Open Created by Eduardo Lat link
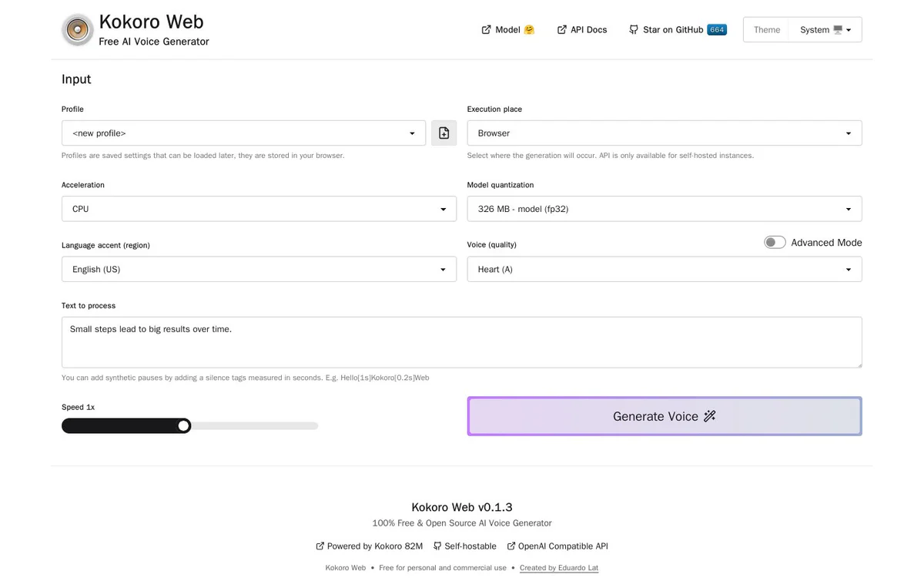This screenshot has width=924, height=578. [x=559, y=568]
